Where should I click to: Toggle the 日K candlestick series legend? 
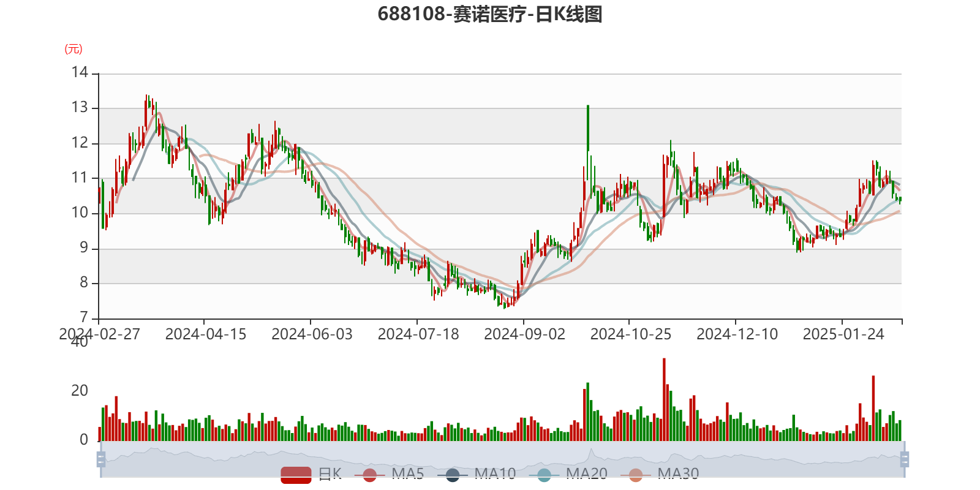(x=311, y=474)
